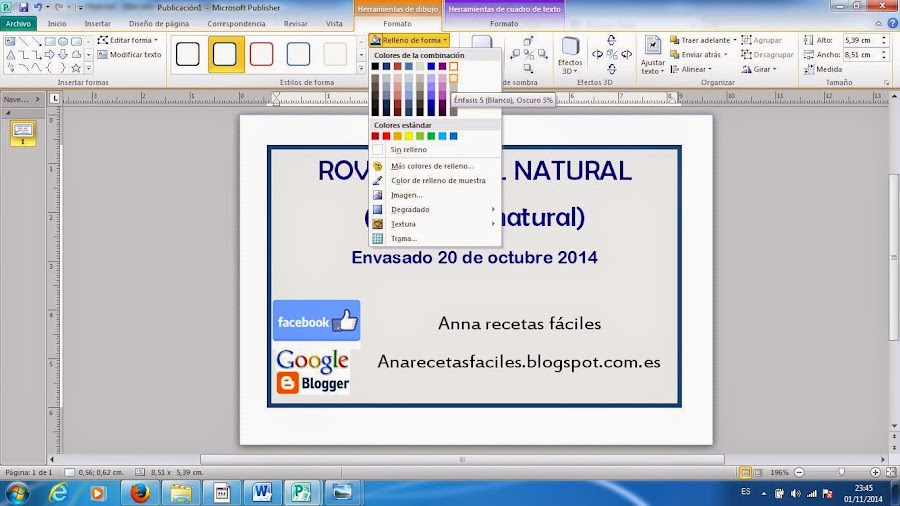Viewport: 900px width, 506px height.
Task: Click the Start orb
Action: (x=17, y=493)
